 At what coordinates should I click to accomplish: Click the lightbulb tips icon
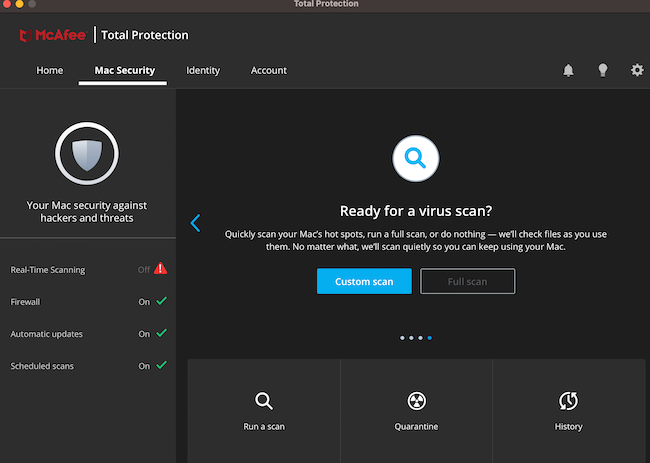pos(603,70)
